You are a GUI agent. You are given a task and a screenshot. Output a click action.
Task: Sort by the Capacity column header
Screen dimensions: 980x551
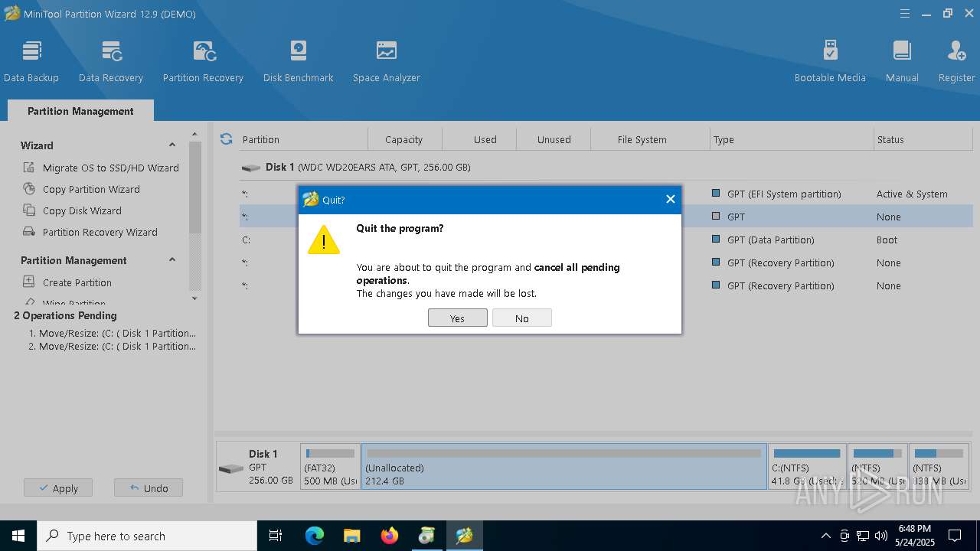[404, 139]
